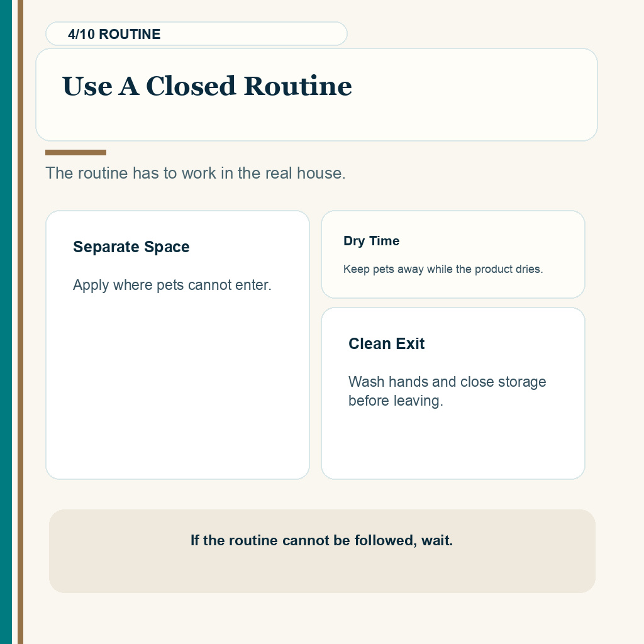This screenshot has width=644, height=644.
Task: Select the Wash hands and close storage text
Action: 447,391
